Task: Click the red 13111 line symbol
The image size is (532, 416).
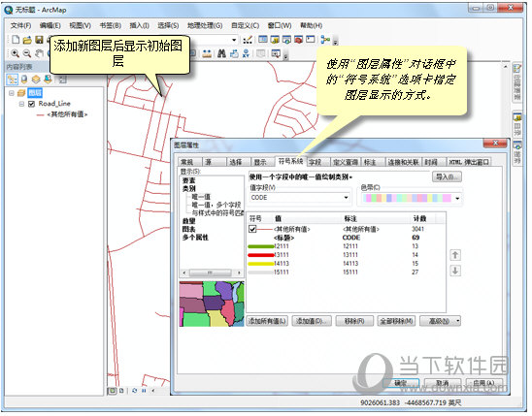Action: point(260,255)
